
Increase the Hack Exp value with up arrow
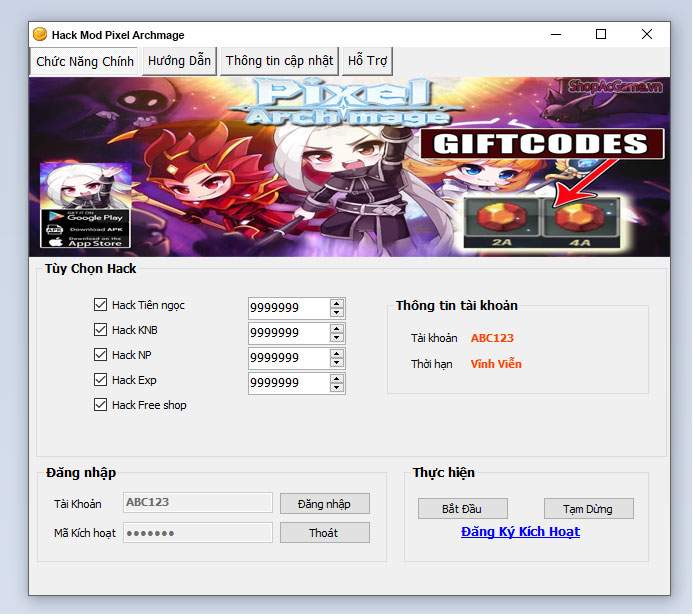337,379
